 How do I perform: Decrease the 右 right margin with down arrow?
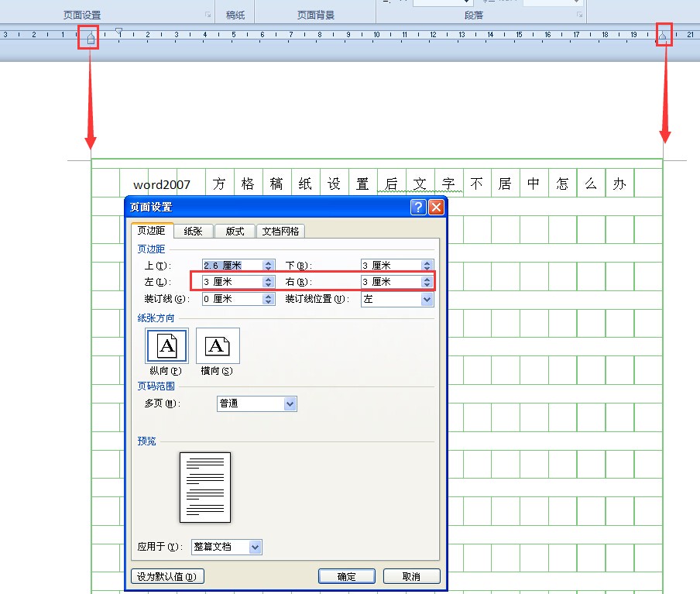coord(427,285)
